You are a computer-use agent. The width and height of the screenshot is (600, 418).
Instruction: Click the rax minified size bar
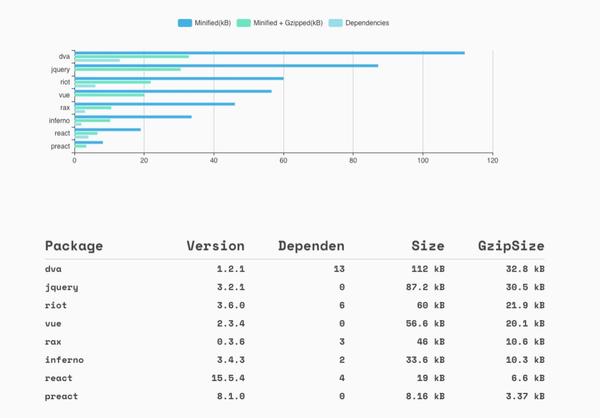tap(155, 104)
